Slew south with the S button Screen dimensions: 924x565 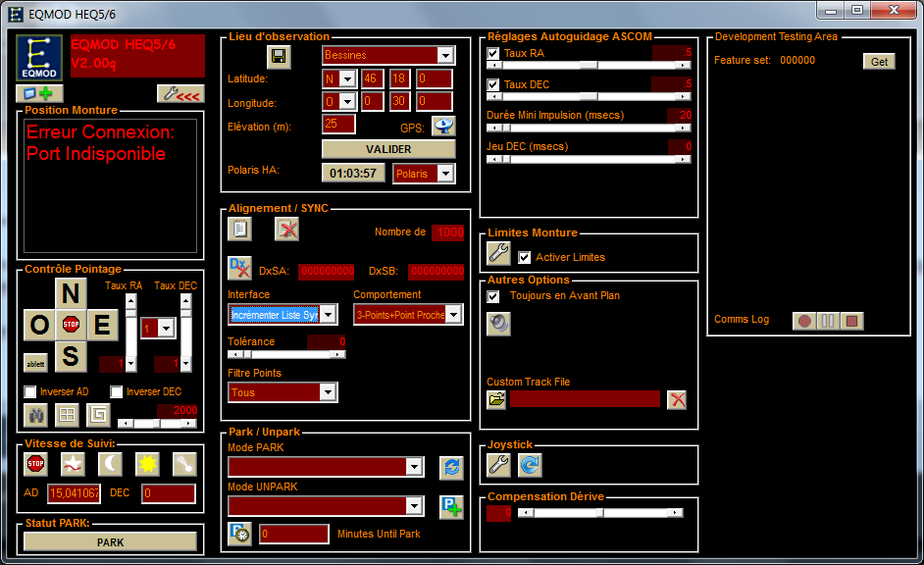pyautogui.click(x=71, y=356)
